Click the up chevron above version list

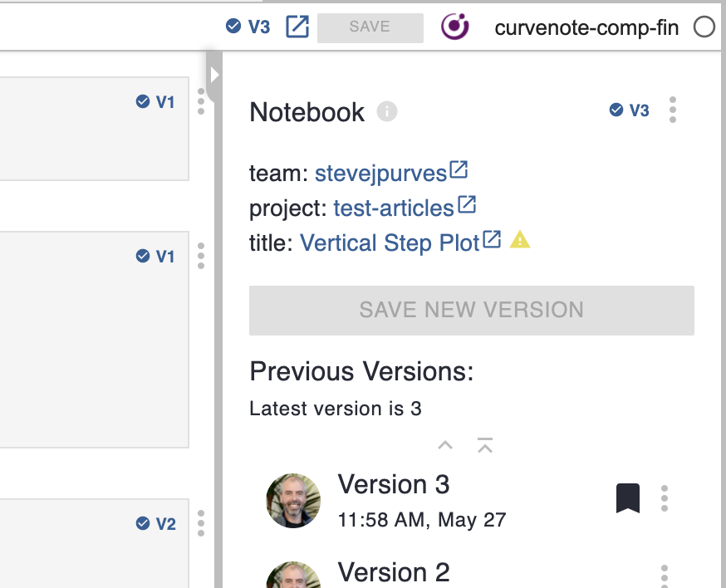click(x=445, y=446)
